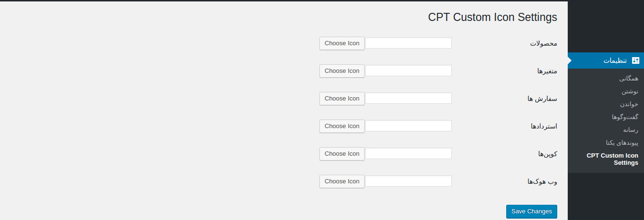Focus the کوپن‌ها icon text field
This screenshot has width=644, height=220.
coord(409,153)
